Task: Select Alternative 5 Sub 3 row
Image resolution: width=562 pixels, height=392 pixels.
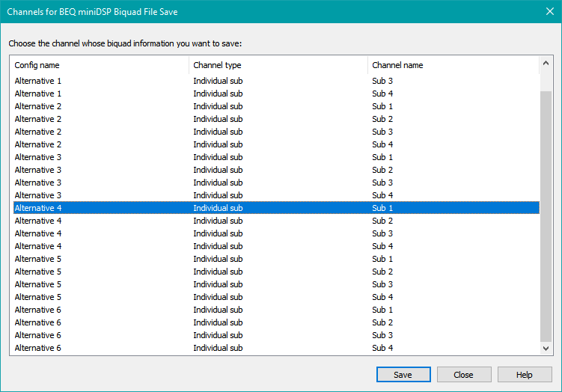Action: point(276,284)
